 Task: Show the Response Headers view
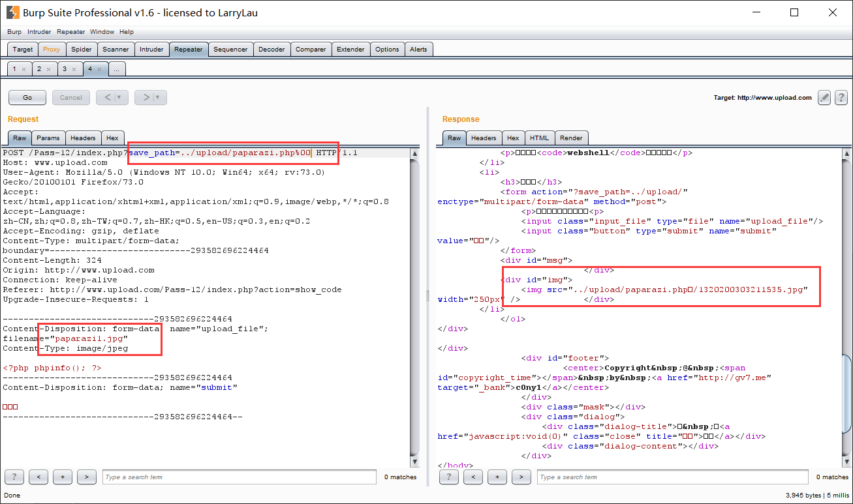pyautogui.click(x=484, y=138)
